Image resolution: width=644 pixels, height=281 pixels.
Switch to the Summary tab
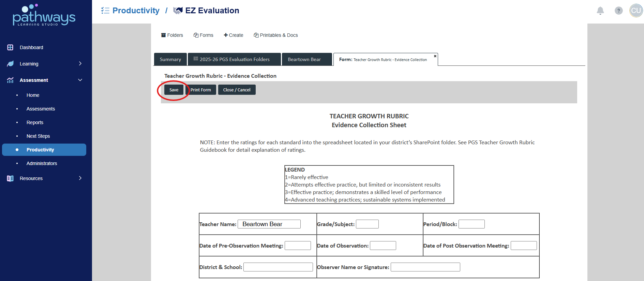170,59
